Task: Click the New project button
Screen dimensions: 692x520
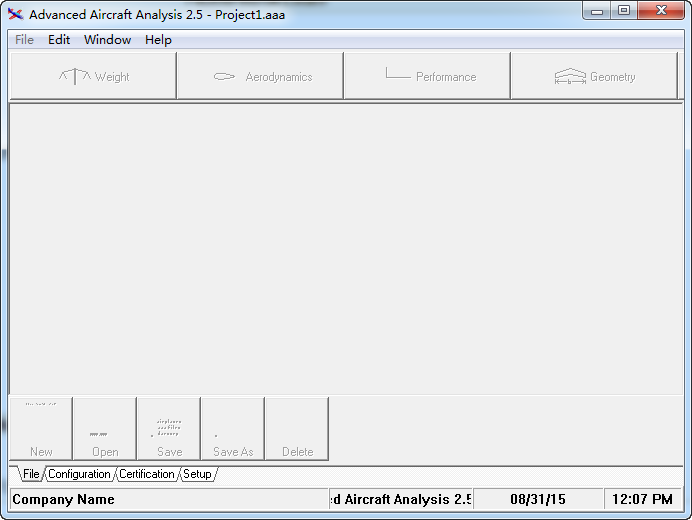Action: click(41, 429)
